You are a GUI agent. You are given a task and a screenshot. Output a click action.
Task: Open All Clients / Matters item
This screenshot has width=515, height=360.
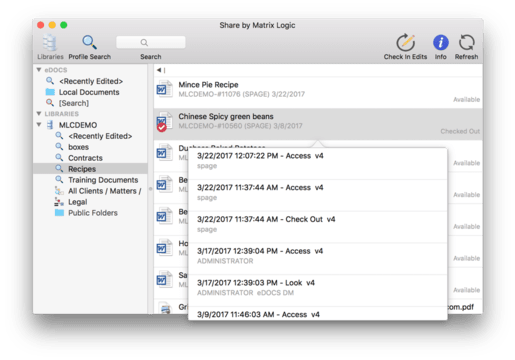(105, 191)
